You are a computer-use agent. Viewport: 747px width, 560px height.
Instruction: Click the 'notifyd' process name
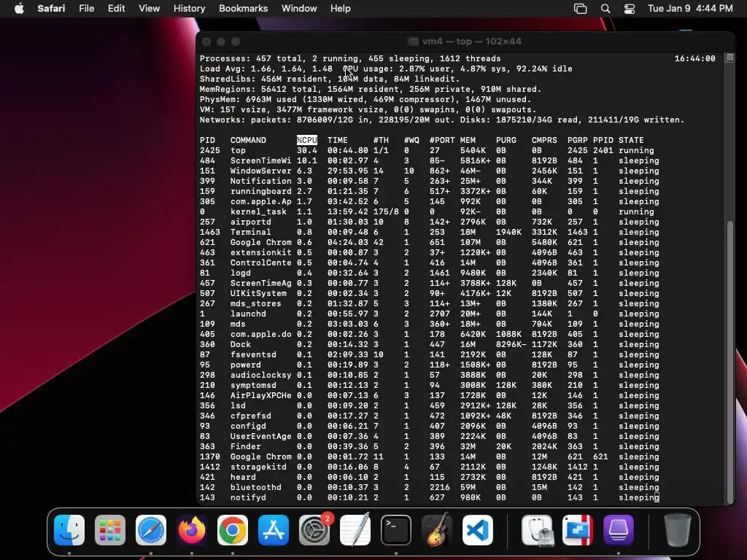click(248, 497)
